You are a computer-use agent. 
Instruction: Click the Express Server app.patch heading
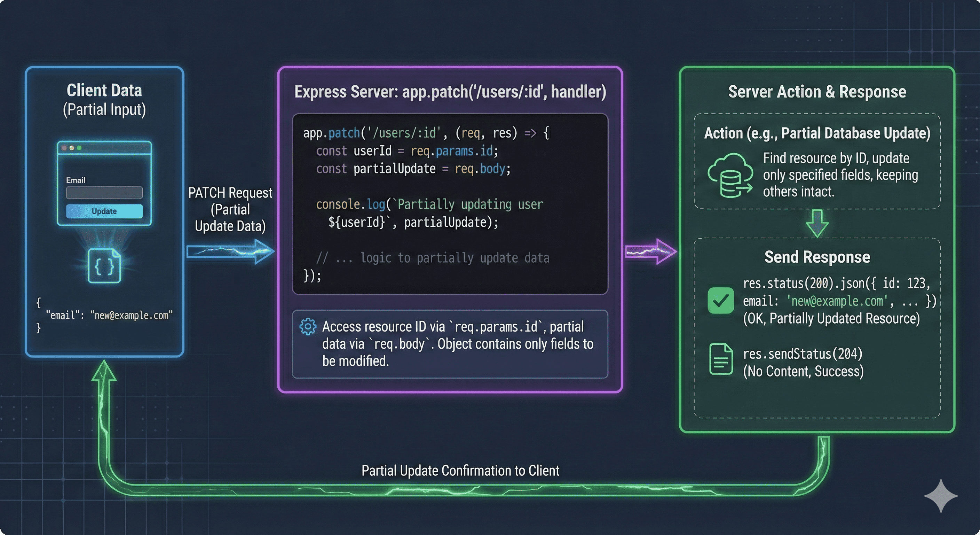point(450,92)
